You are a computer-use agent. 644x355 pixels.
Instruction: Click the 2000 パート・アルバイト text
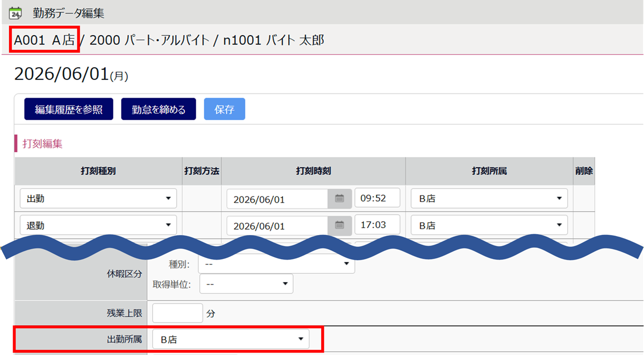[x=149, y=40]
